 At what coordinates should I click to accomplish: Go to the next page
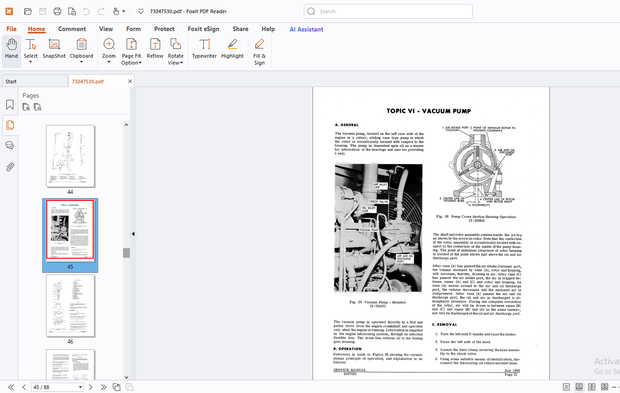91,387
